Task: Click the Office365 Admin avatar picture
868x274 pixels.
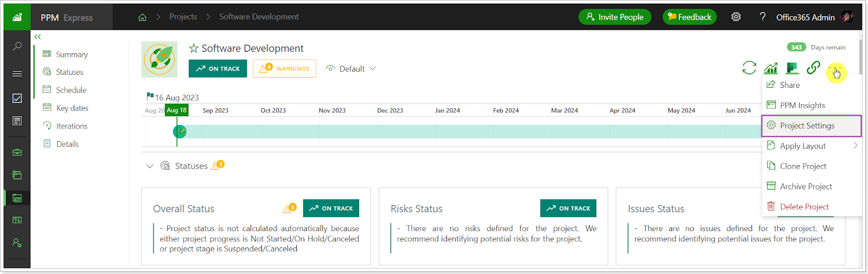Action: click(847, 17)
